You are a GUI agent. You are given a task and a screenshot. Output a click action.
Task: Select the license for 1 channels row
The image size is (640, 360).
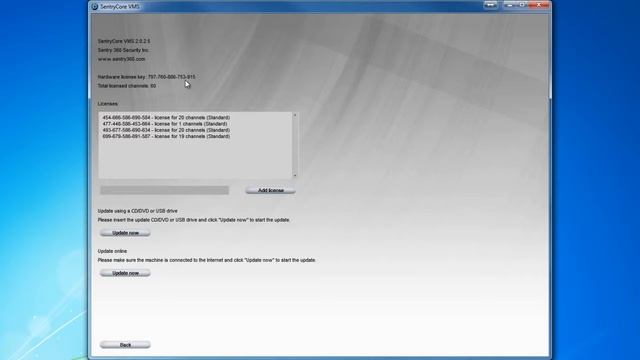(x=165, y=124)
